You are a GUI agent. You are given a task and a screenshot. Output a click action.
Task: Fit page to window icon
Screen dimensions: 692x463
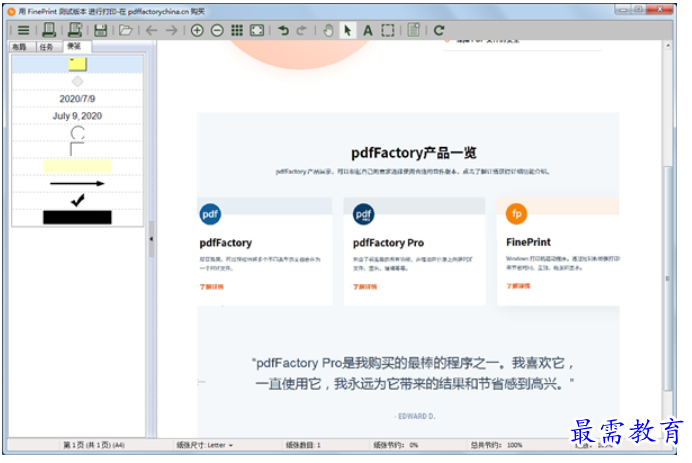[x=257, y=30]
